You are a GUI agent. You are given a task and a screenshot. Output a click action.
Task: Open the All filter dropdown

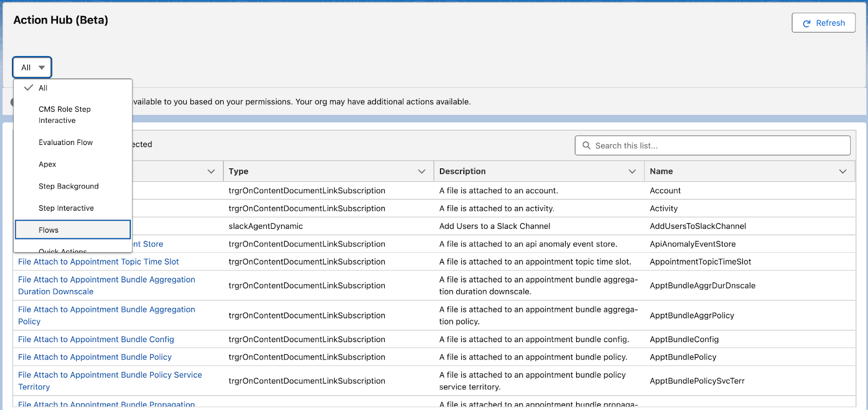pyautogui.click(x=32, y=67)
